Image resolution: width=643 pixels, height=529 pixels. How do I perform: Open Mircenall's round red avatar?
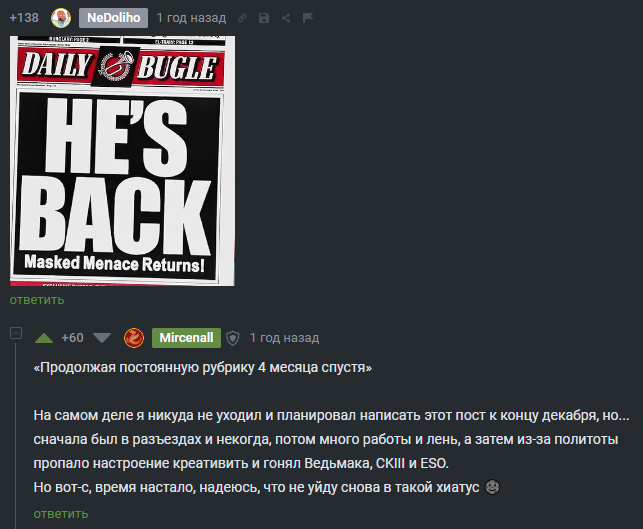click(134, 338)
